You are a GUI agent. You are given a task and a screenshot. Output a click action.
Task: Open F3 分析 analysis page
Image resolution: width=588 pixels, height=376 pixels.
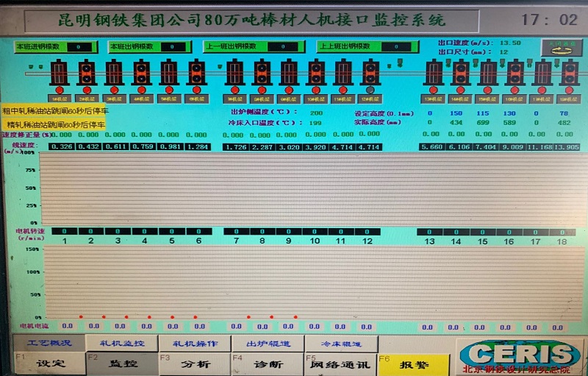click(195, 363)
